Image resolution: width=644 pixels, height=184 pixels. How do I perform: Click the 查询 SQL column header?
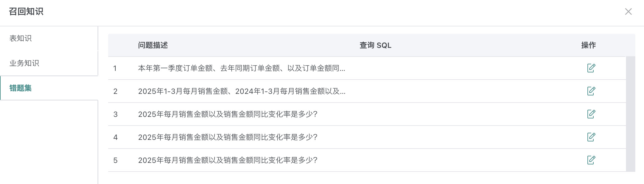click(375, 45)
